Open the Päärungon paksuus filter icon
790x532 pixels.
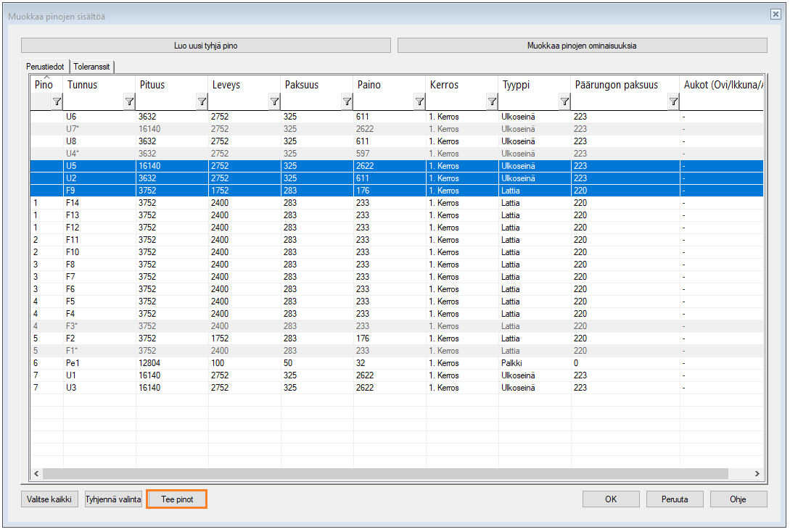coord(673,102)
